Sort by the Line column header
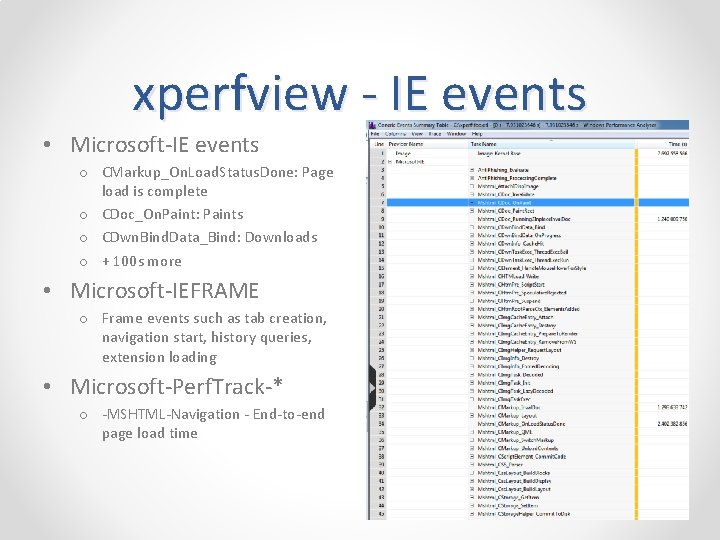The width and height of the screenshot is (720, 540). (379, 144)
